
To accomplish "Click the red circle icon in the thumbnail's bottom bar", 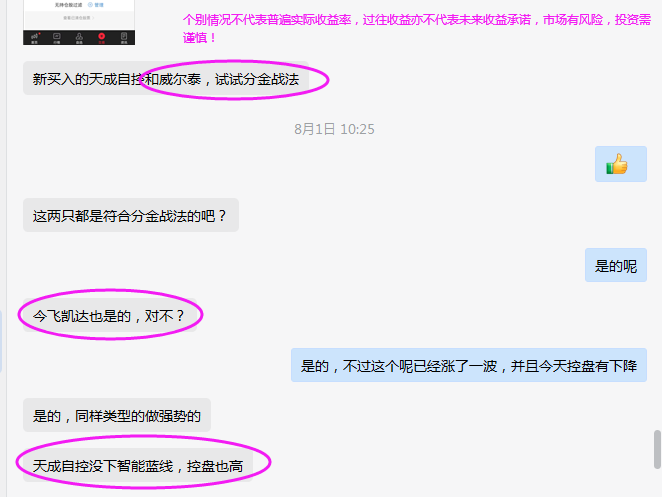I will [x=102, y=36].
